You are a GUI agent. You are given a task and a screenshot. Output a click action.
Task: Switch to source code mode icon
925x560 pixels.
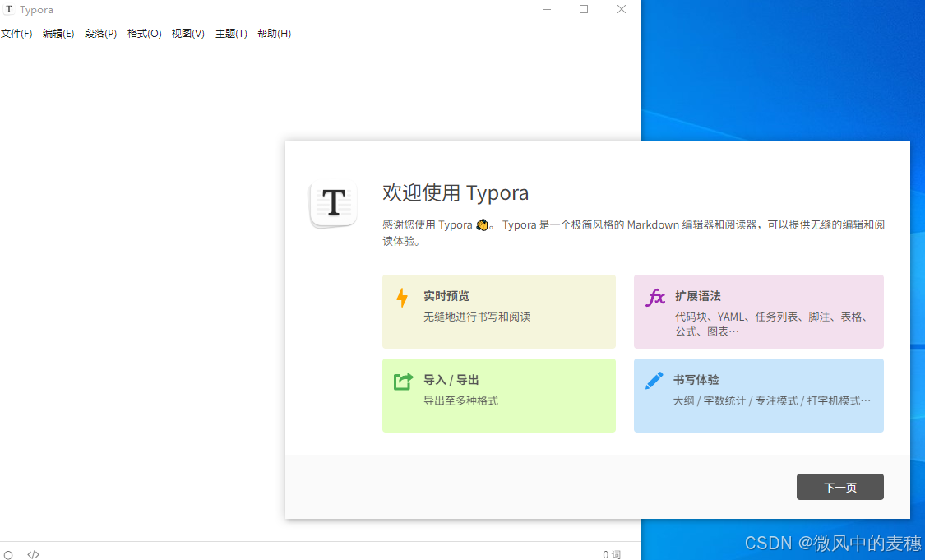[33, 555]
